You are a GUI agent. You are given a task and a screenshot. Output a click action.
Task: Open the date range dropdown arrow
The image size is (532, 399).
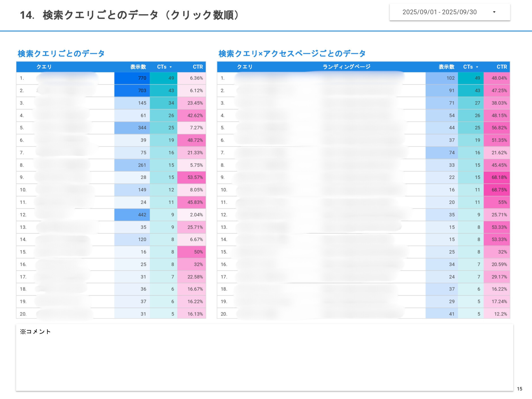[x=494, y=12]
